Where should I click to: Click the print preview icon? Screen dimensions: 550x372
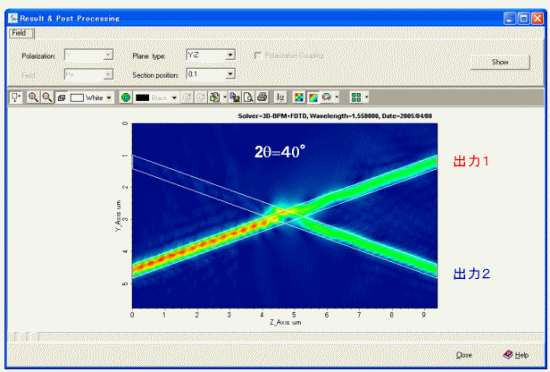click(249, 97)
